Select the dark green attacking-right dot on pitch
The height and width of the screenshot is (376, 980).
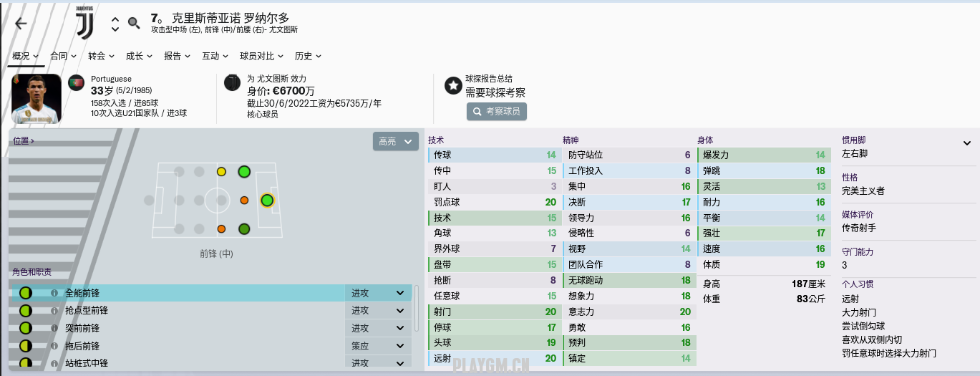[x=244, y=229]
